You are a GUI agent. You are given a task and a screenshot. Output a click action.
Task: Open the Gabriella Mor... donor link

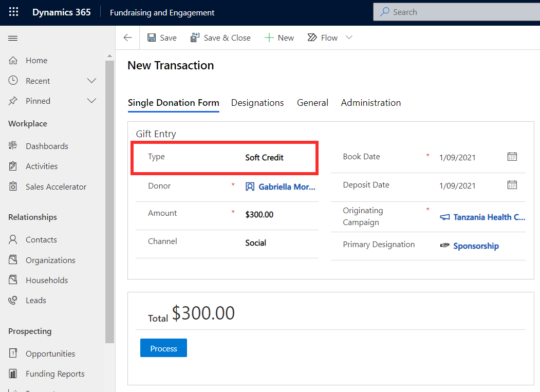point(287,186)
